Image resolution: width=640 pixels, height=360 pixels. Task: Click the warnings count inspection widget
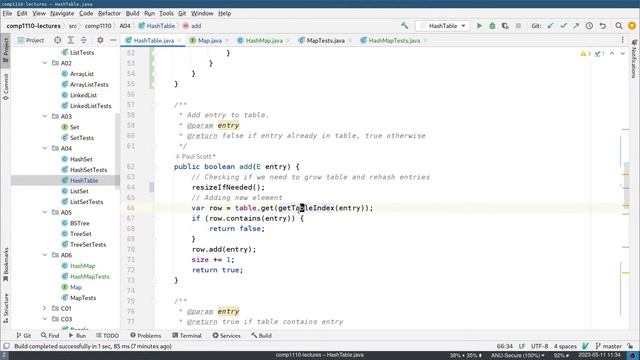point(585,53)
